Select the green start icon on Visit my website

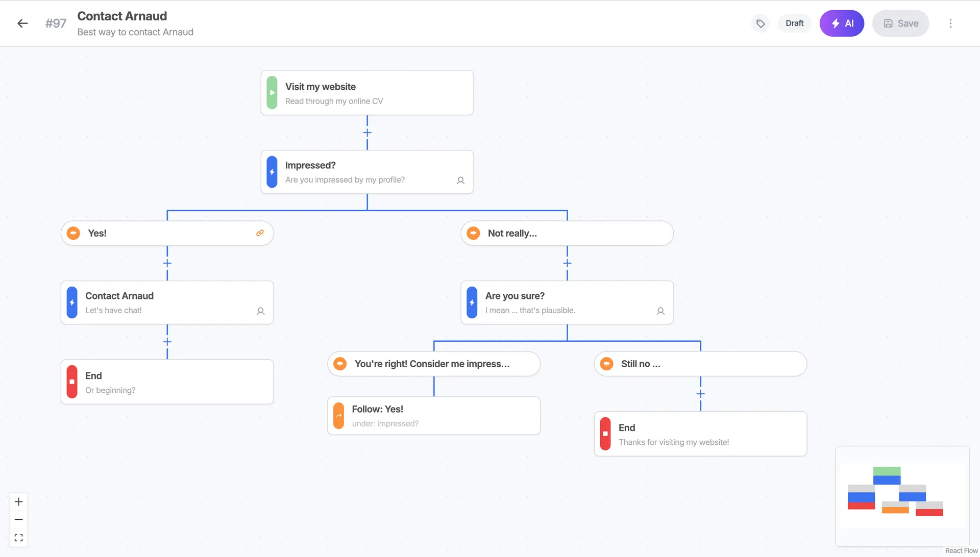272,93
